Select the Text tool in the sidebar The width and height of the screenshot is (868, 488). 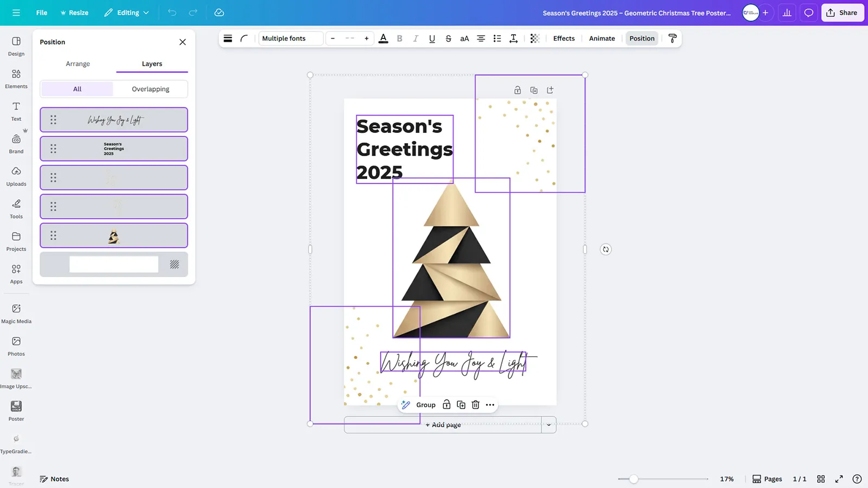(x=16, y=111)
